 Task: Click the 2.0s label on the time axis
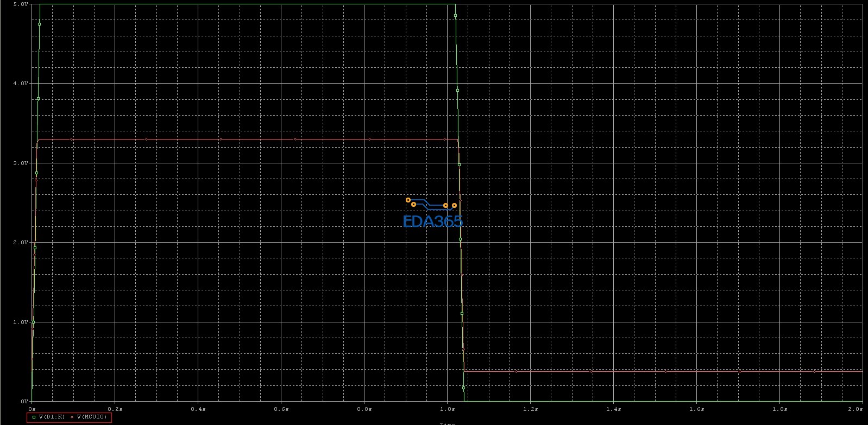(x=856, y=409)
